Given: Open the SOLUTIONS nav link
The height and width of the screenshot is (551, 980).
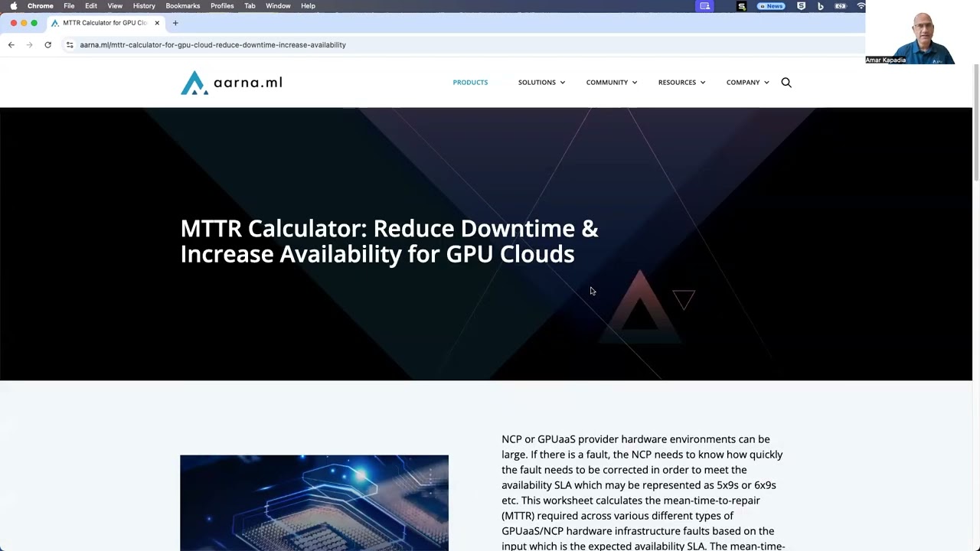Looking at the screenshot, I should 537,82.
